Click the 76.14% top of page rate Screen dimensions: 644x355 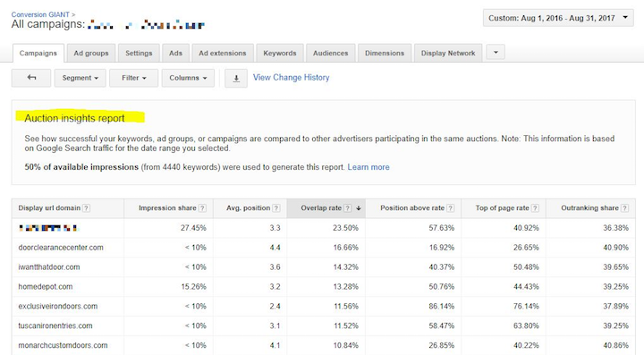526,306
